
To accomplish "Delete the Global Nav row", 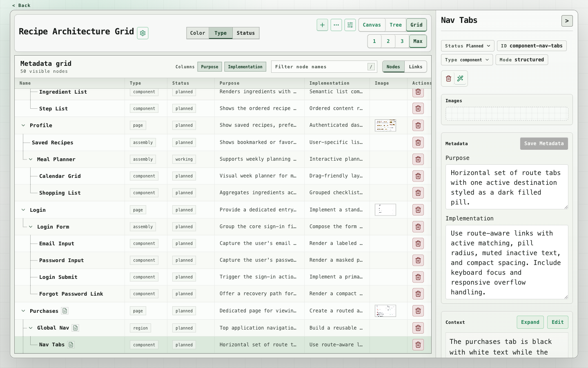I will pos(418,328).
